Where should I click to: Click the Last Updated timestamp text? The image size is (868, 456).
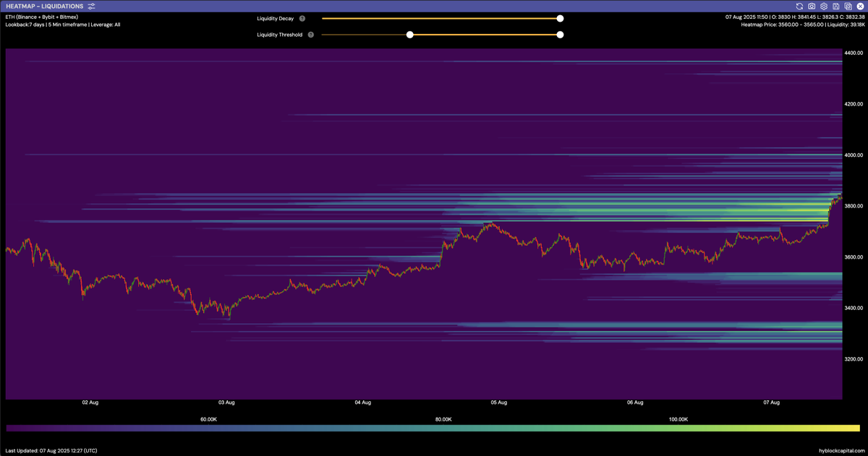click(x=51, y=450)
